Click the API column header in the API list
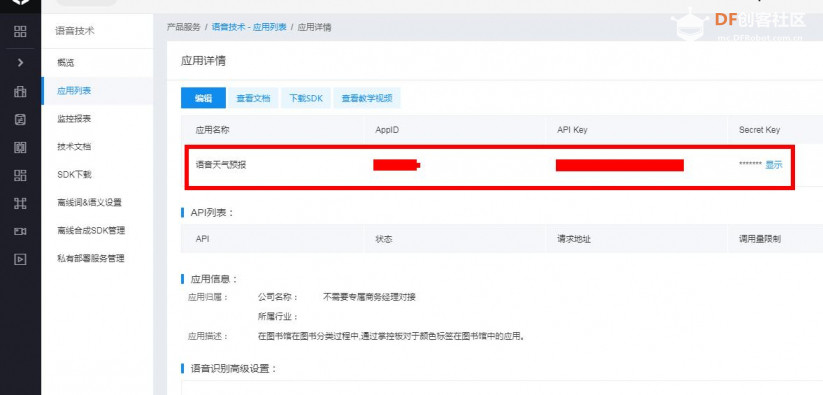 click(x=203, y=239)
